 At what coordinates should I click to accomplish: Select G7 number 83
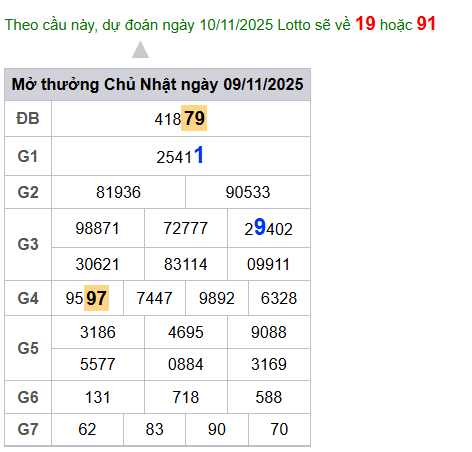click(154, 429)
